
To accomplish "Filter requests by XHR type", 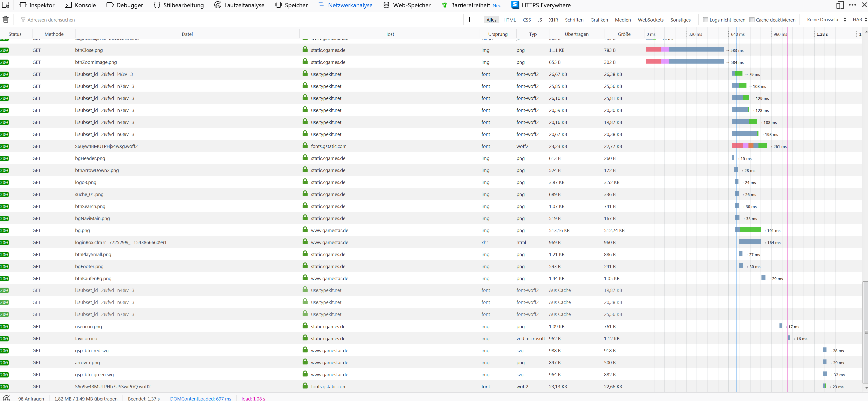I will 553,20.
